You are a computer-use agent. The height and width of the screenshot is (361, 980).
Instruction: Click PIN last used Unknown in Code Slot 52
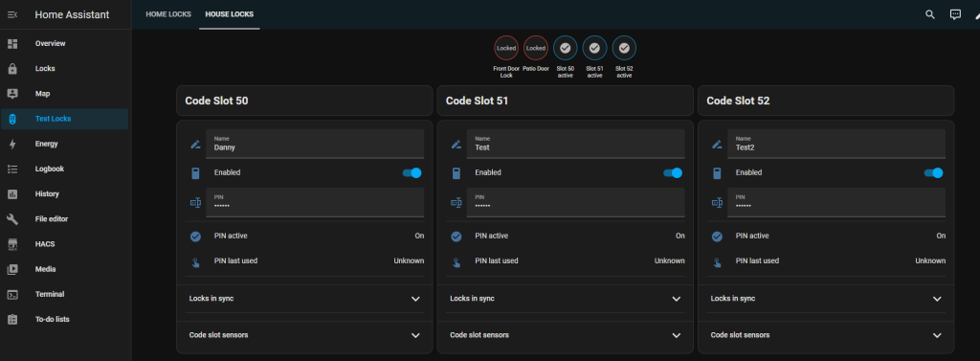[930, 260]
